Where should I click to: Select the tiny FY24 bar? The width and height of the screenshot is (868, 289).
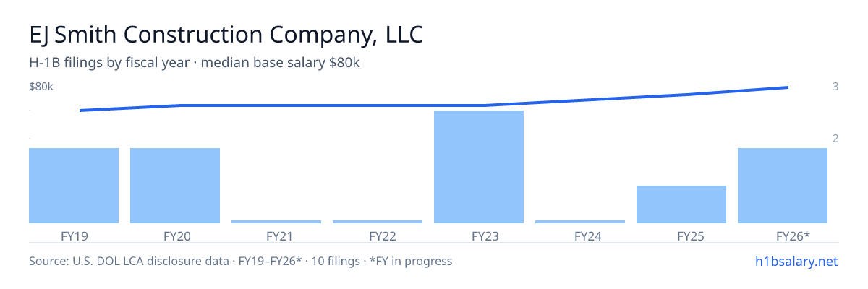(x=580, y=222)
